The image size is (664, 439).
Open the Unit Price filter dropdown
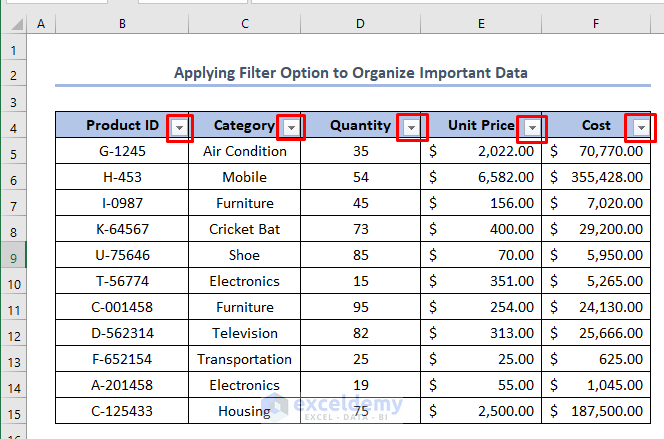tap(534, 127)
